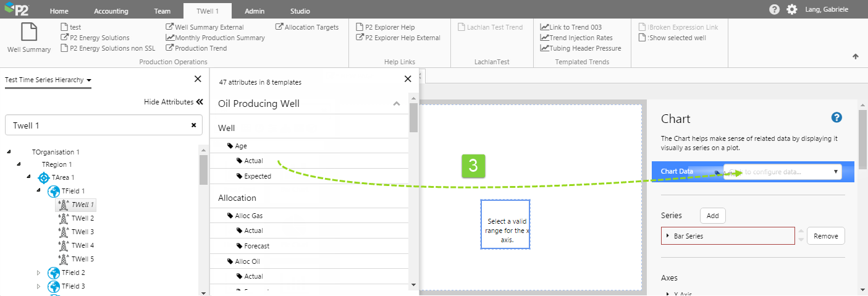Collapse the Oil Producing Well section
868x296 pixels.
(x=397, y=104)
